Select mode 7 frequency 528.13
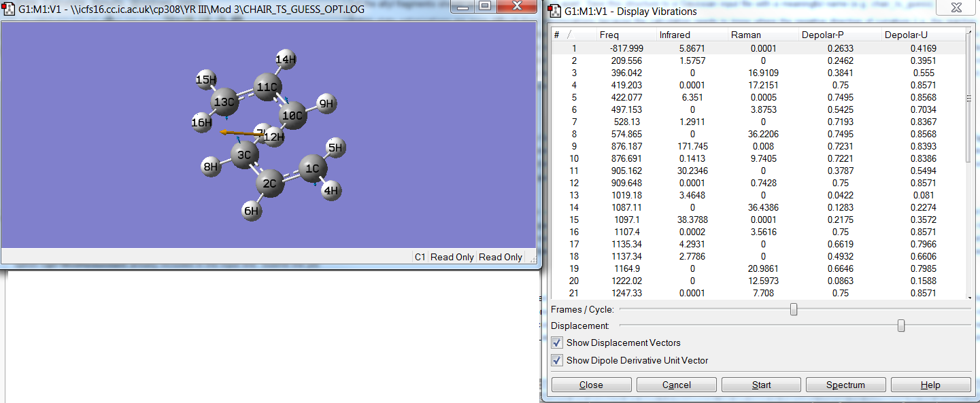 coord(758,122)
